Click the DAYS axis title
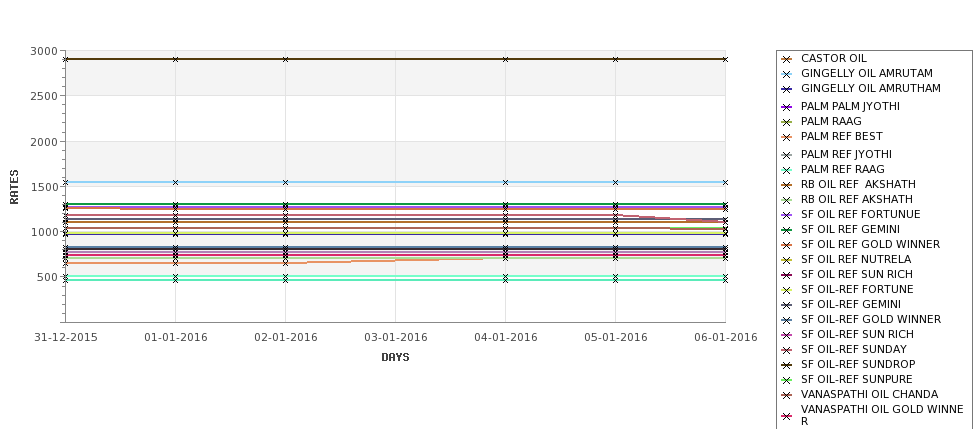This screenshot has height=429, width=975. click(x=395, y=357)
